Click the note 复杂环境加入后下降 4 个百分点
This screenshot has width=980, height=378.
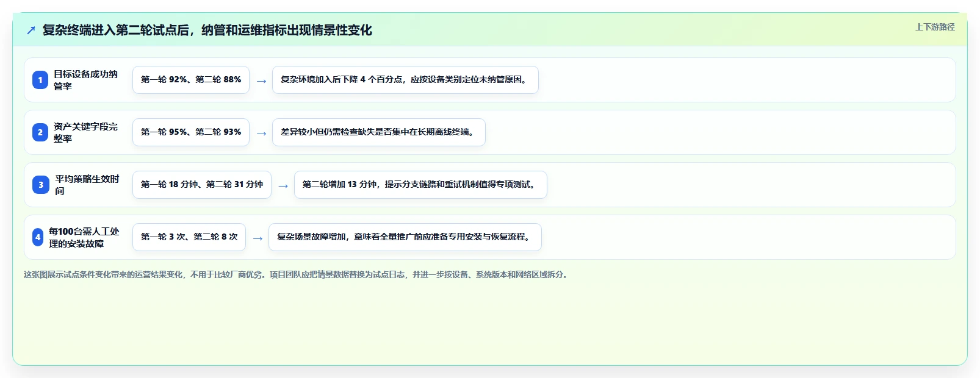pos(405,80)
